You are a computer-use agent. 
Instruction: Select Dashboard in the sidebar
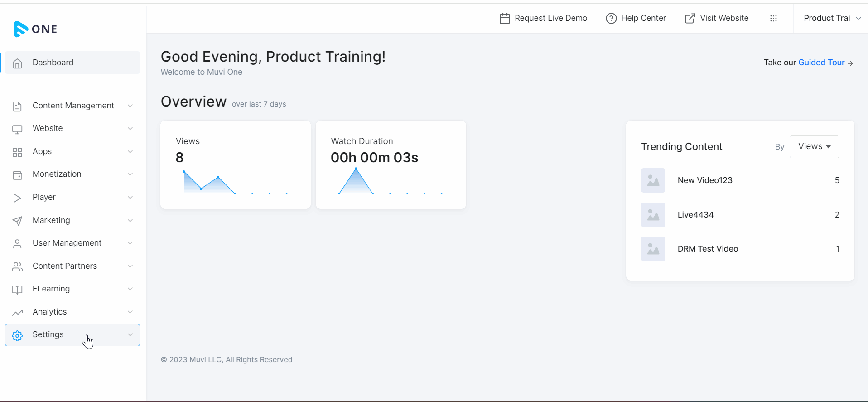click(x=72, y=63)
